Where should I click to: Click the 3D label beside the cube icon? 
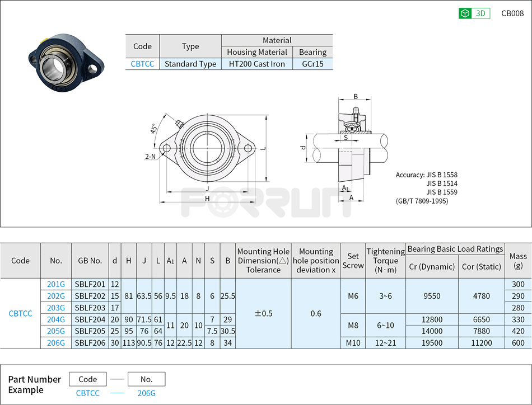pos(480,13)
